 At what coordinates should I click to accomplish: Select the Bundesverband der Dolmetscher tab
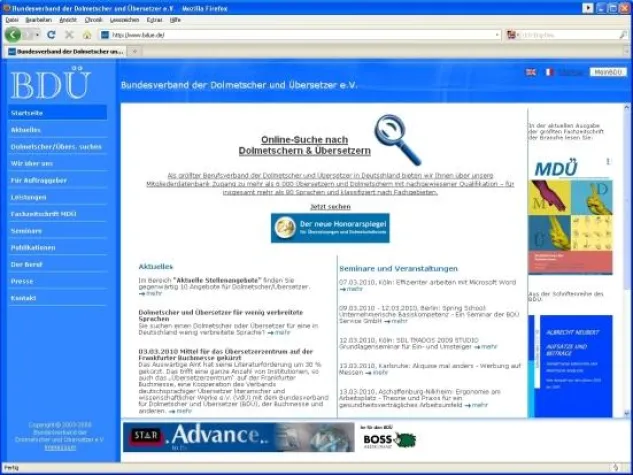[66, 51]
